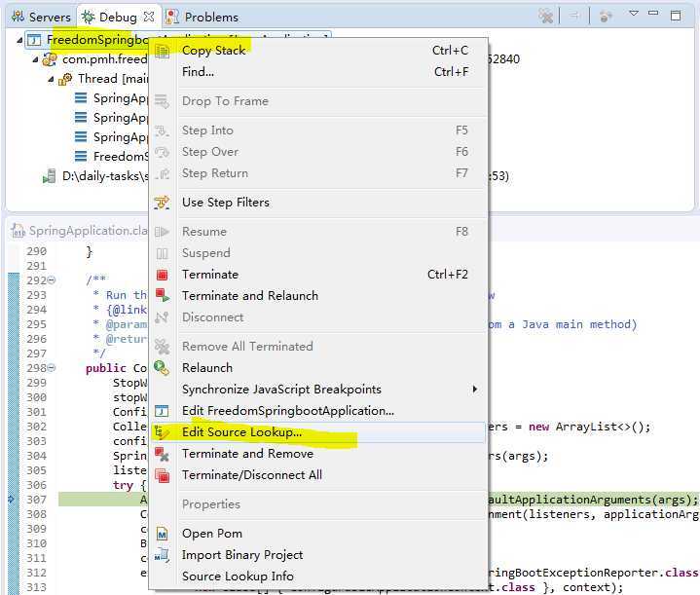The width and height of the screenshot is (700, 595).
Task: Collapse the FreedomSpringboot launch node
Action: pyautogui.click(x=19, y=41)
